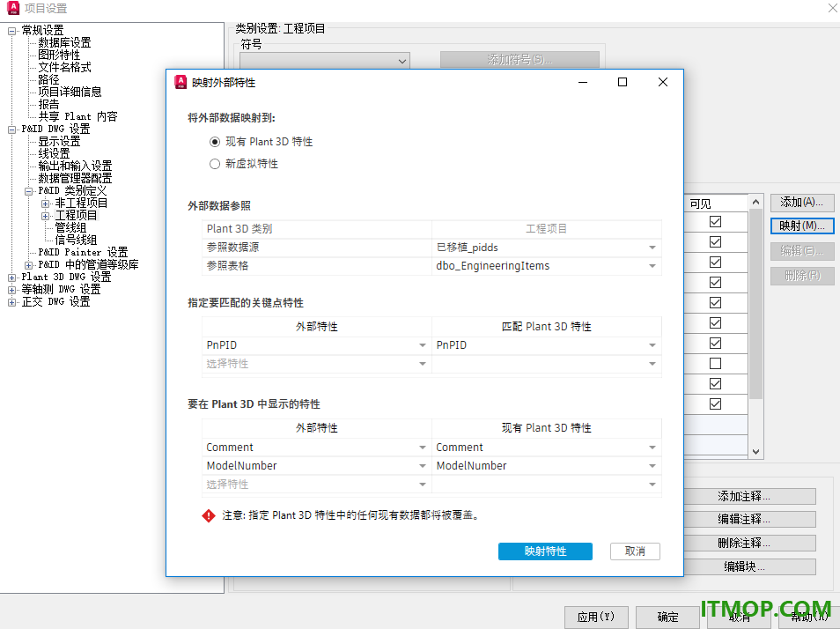This screenshot has height=629, width=840.
Task: Expand the 正交 DWG 设置 node
Action: click(x=11, y=302)
